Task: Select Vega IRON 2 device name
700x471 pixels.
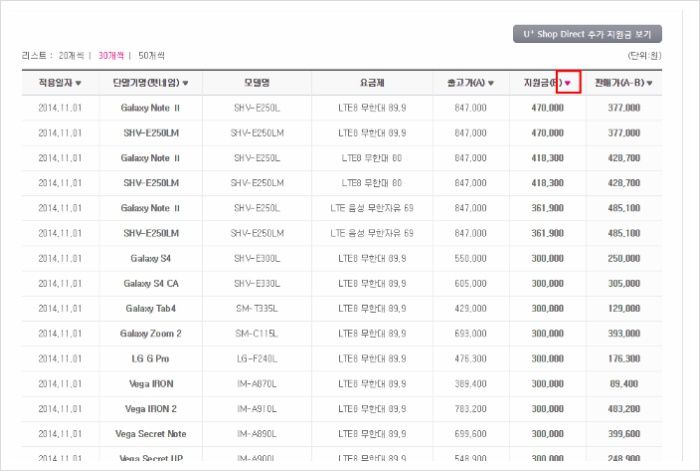Action: (151, 408)
